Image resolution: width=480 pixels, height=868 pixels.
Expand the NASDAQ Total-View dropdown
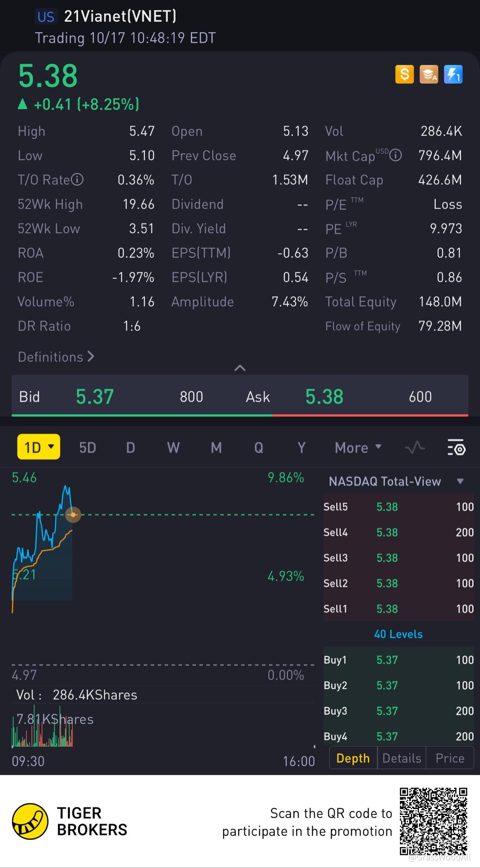460,481
